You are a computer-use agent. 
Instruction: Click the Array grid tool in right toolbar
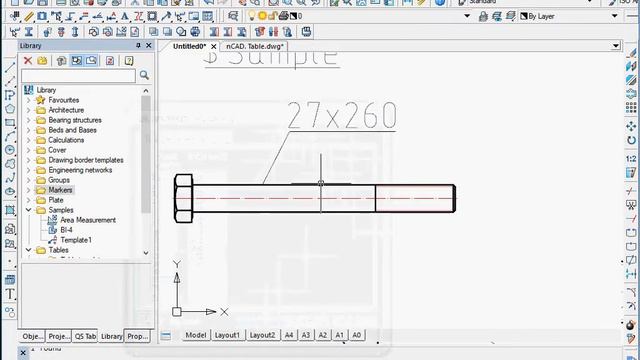pos(631,108)
